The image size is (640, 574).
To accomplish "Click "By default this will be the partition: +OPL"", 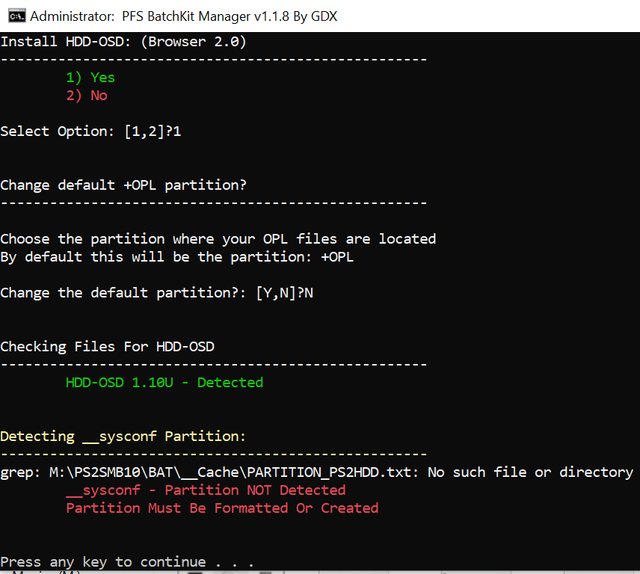I will point(177,257).
